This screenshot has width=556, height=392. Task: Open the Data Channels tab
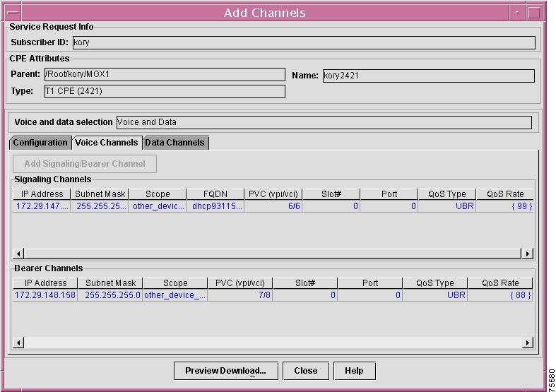click(x=175, y=143)
